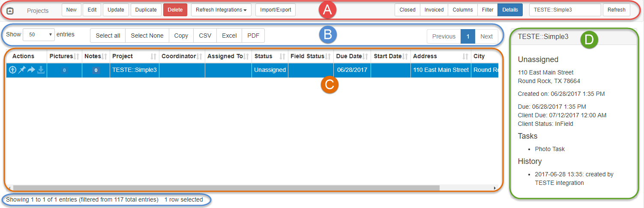Click the share arrow icon in the TESTE::Simple3 row
Screen dimensions: 644x208
[31, 70]
